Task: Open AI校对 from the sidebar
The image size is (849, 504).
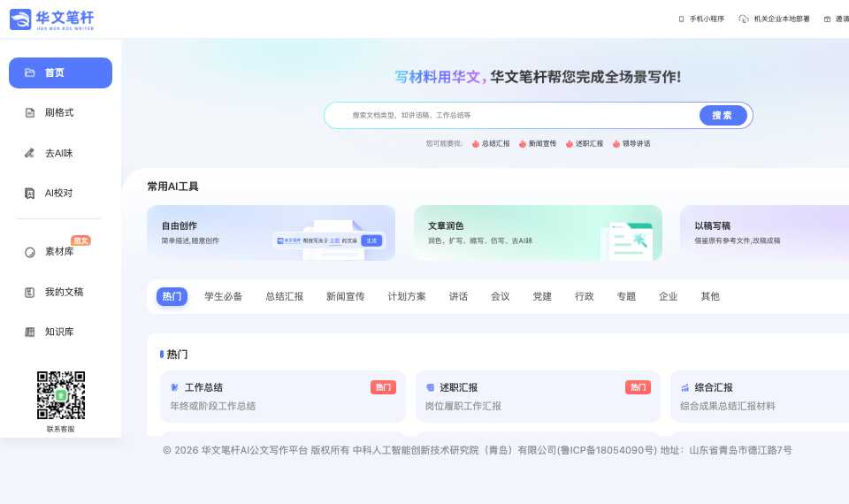Action: tap(60, 194)
